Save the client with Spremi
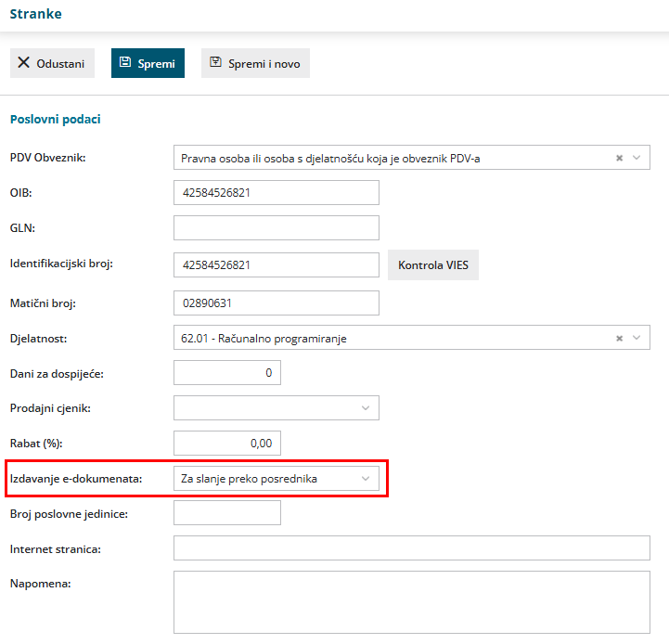The height and width of the screenshot is (644, 669). click(148, 63)
